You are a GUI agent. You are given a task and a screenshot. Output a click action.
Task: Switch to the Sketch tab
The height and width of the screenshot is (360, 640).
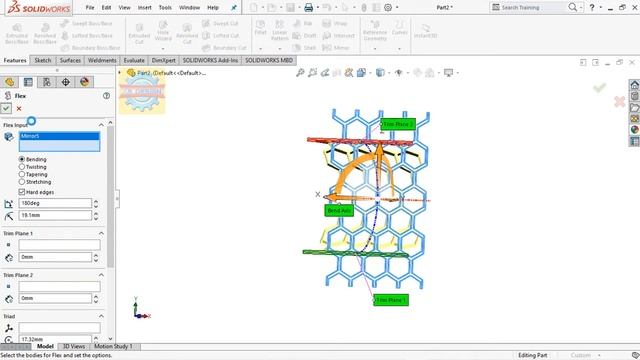tap(43, 60)
